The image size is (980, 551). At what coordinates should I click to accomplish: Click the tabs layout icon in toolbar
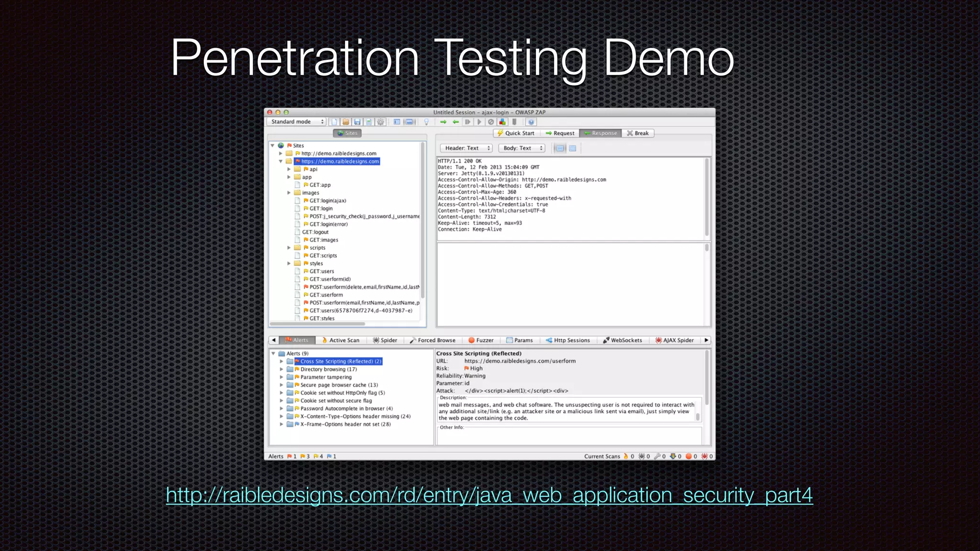click(397, 121)
